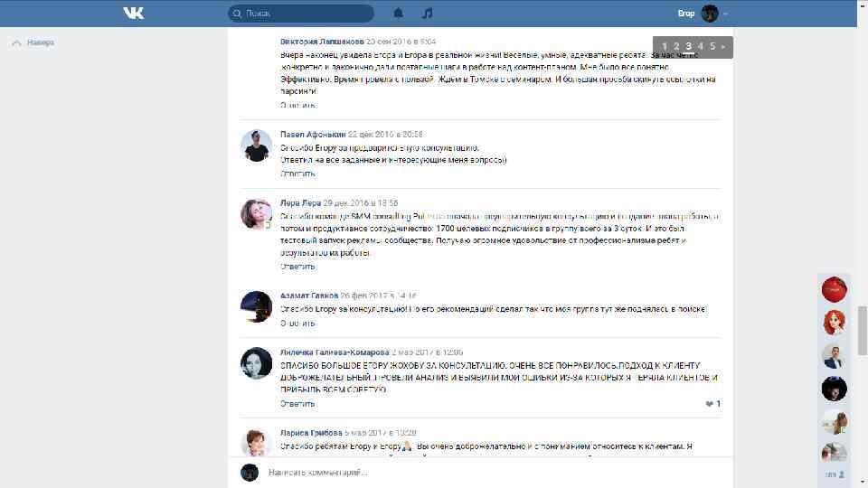868x488 pixels.
Task: Open the friends online counter icon
Action: click(x=835, y=474)
